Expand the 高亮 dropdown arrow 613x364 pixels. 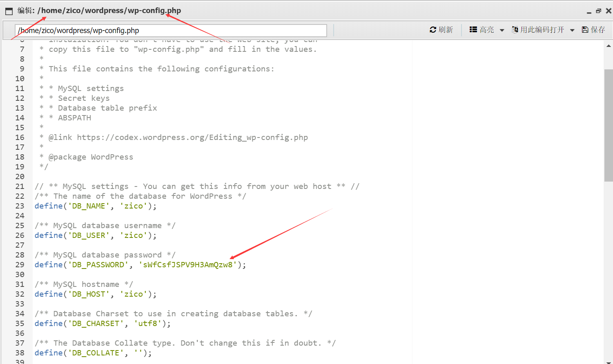(x=502, y=30)
